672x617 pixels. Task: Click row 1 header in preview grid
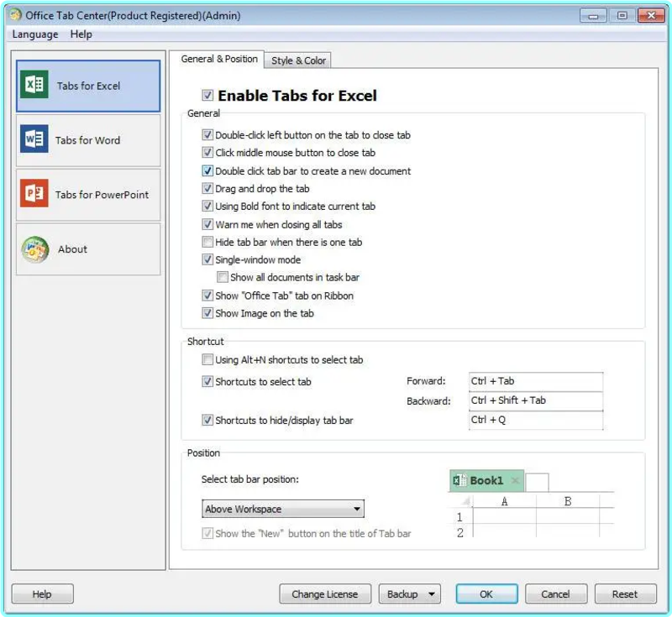[459, 517]
